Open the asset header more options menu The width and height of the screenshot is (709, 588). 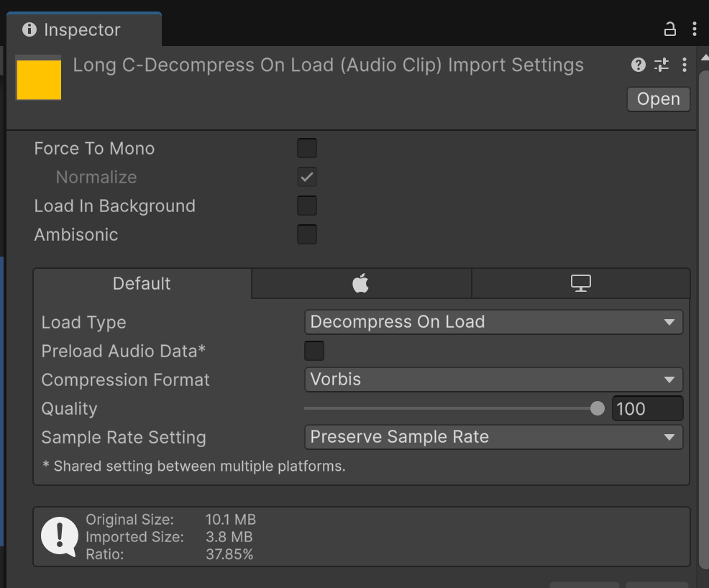point(684,65)
